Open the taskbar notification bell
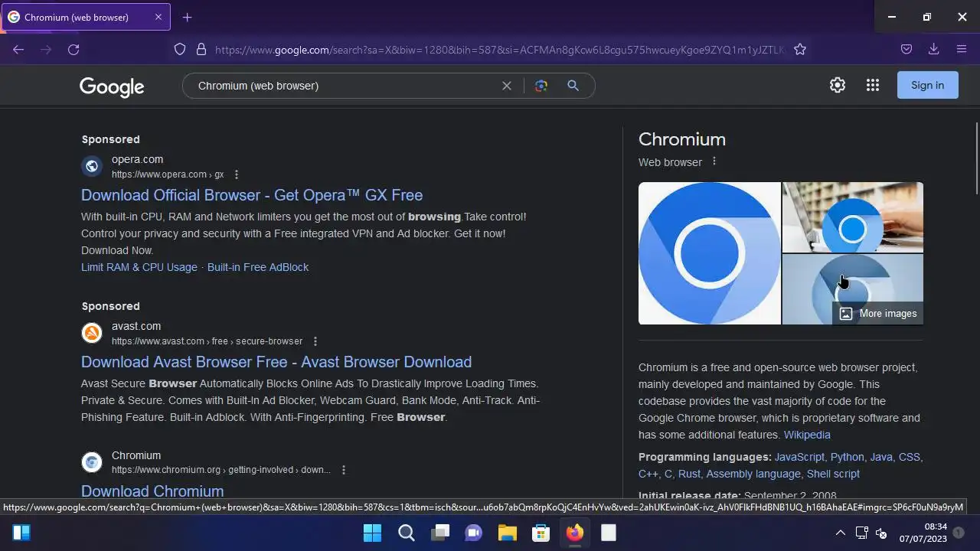This screenshot has height=551, width=980. tap(959, 533)
